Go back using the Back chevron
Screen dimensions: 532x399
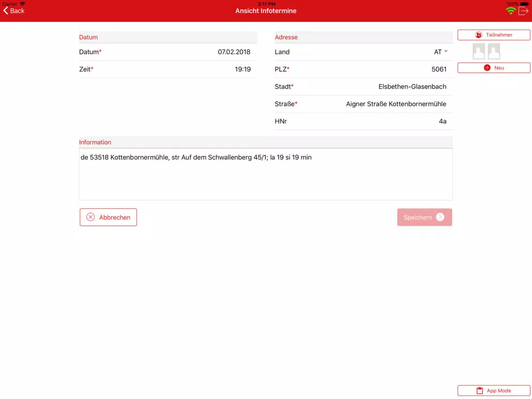coord(14,11)
